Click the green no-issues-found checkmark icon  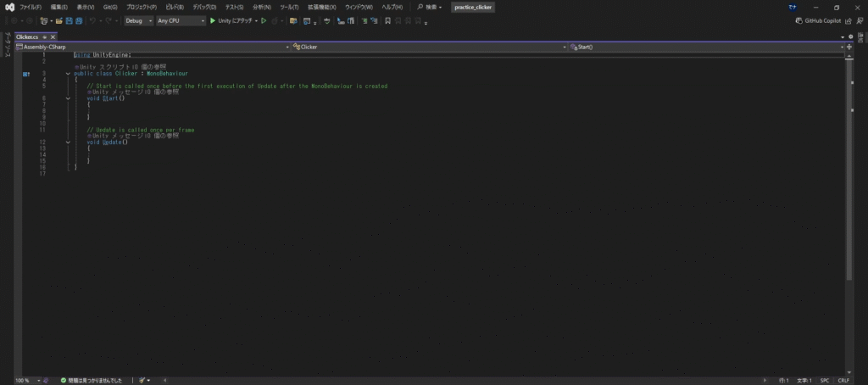64,381
